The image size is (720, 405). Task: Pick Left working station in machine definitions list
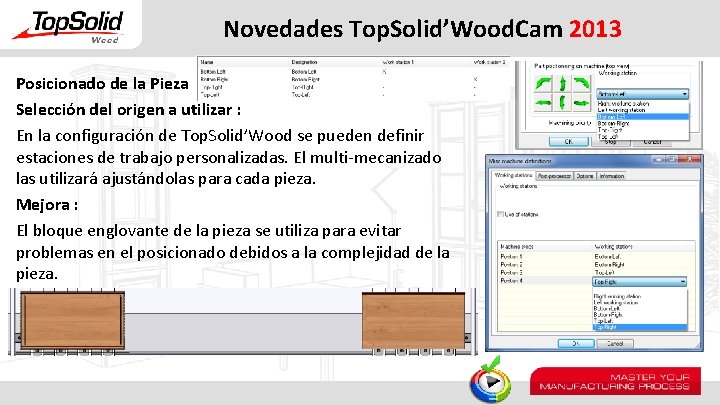(x=640, y=303)
